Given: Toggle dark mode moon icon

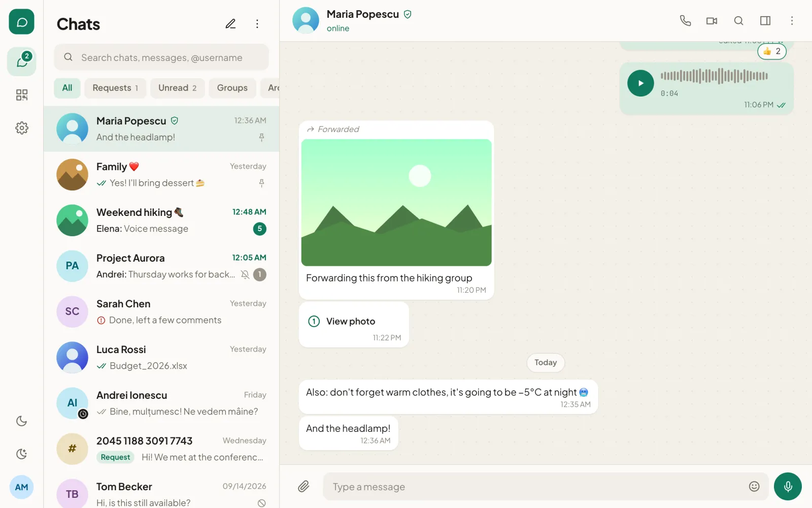Looking at the screenshot, I should (x=21, y=421).
